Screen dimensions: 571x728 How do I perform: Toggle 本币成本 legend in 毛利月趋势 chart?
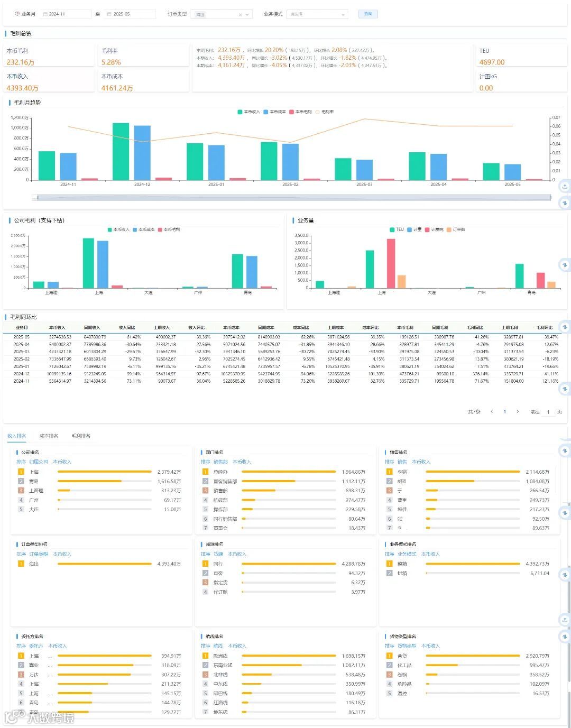[275, 112]
